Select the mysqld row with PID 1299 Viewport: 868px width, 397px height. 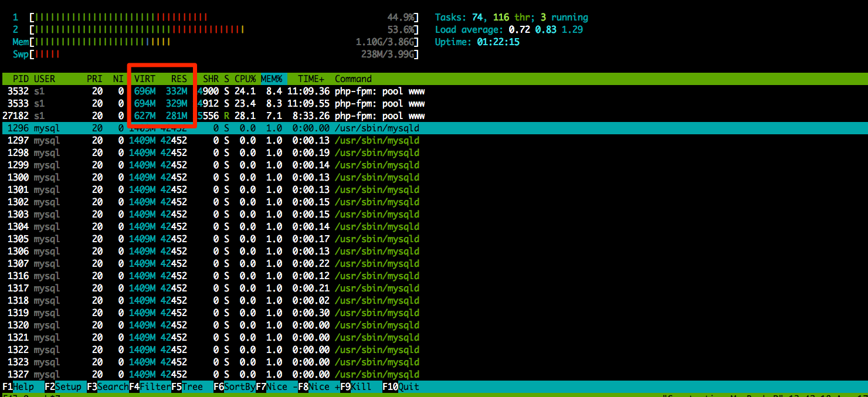click(434, 165)
